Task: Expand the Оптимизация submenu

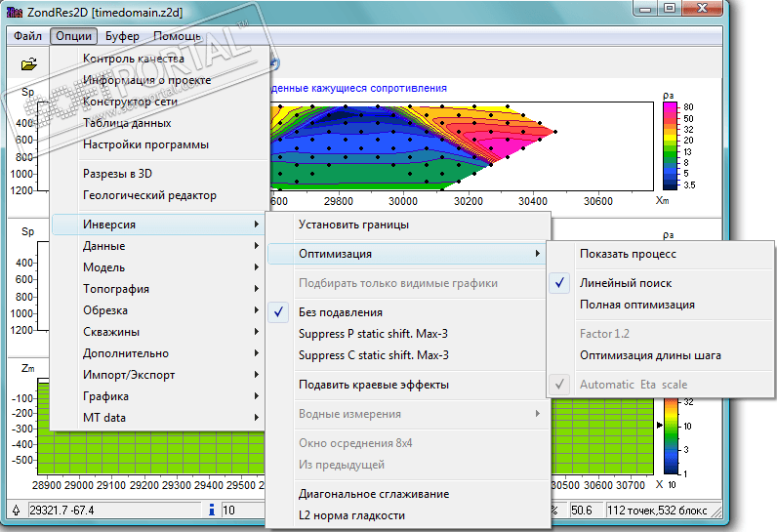Action: pyautogui.click(x=407, y=254)
